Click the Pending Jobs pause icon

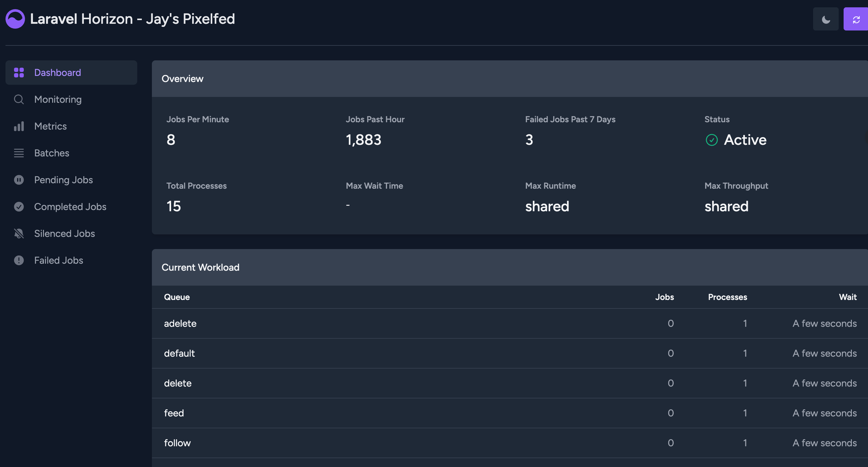point(19,180)
